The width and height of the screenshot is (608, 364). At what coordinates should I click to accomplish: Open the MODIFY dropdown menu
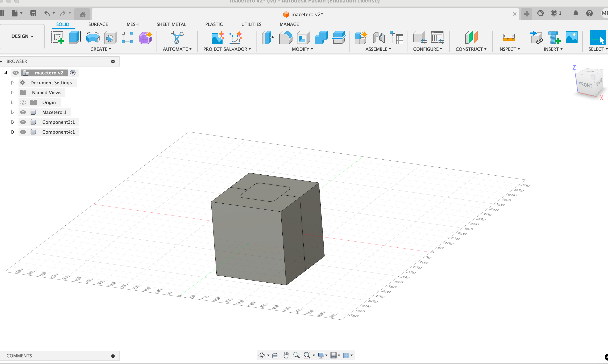(302, 49)
